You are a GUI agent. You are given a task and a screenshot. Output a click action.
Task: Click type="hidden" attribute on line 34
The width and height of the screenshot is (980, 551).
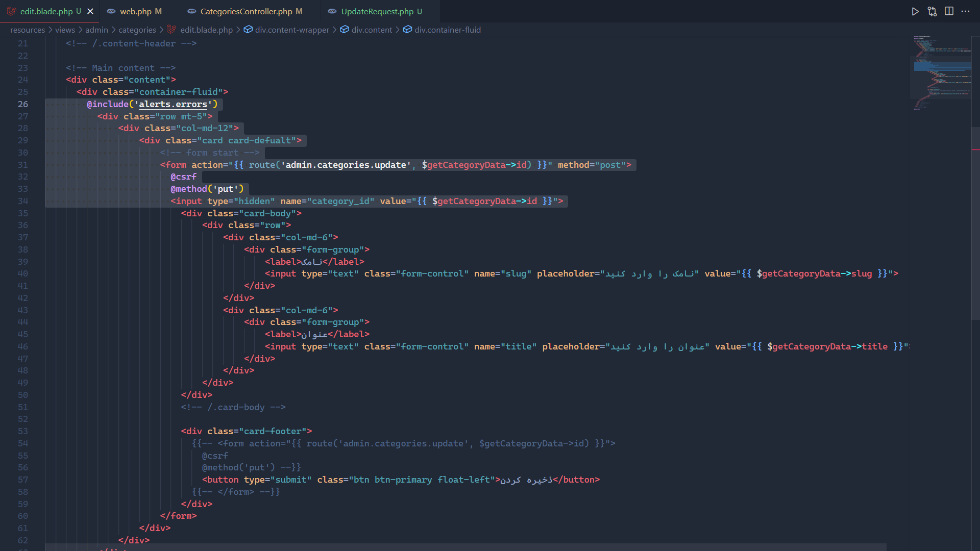tap(241, 201)
